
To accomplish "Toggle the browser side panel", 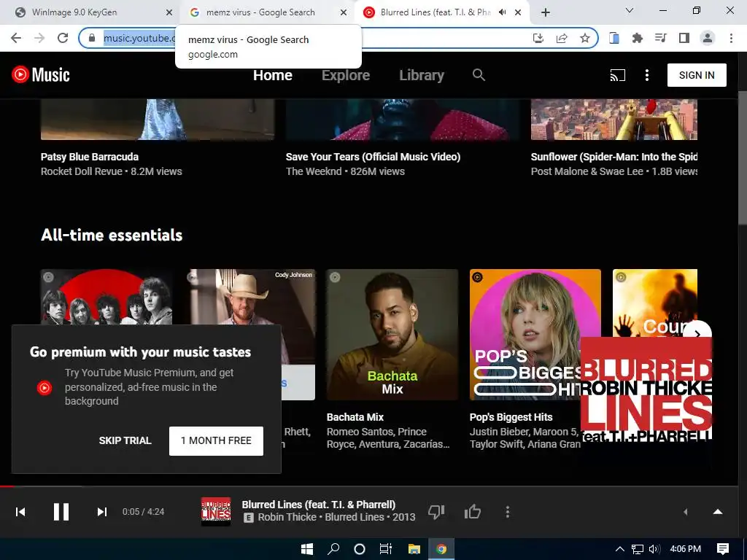I will click(x=684, y=38).
